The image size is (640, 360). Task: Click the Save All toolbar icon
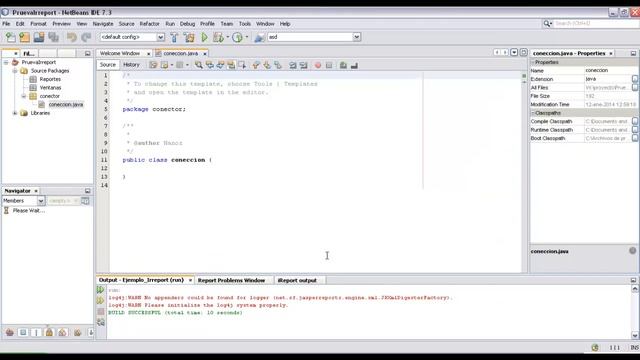pos(53,38)
